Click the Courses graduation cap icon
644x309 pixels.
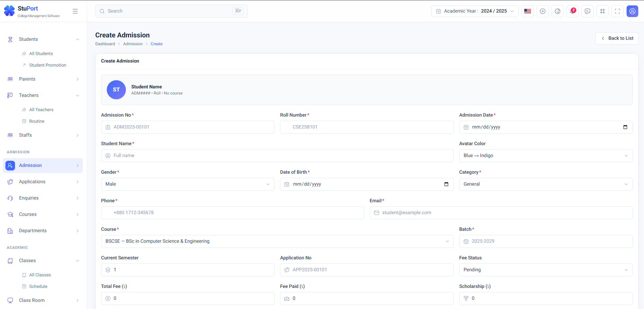(x=10, y=214)
